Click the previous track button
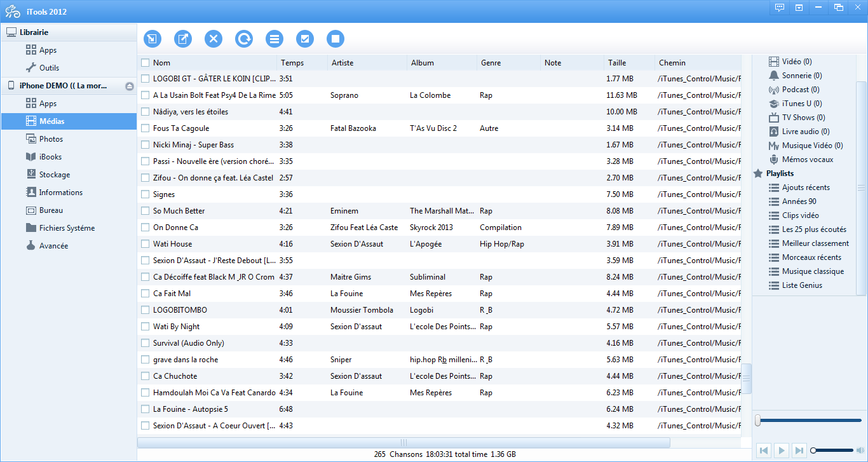This screenshot has width=868, height=462. [x=764, y=451]
